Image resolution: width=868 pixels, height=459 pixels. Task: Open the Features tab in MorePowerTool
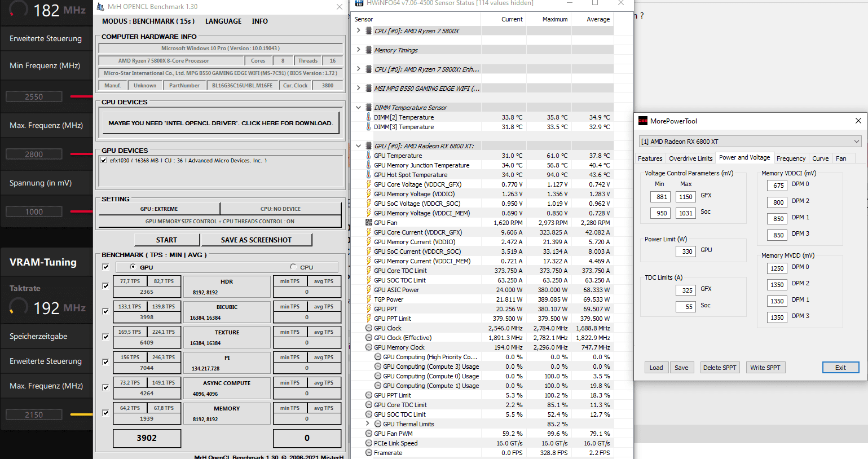[x=650, y=158]
